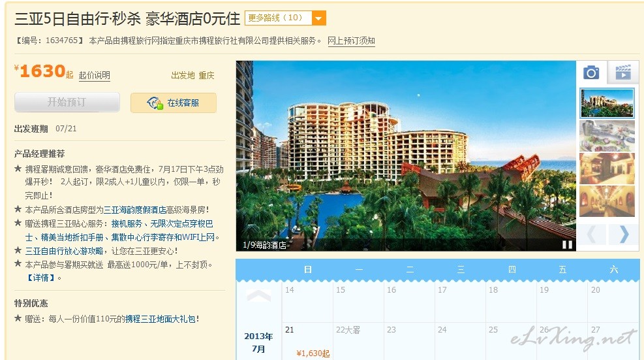
Task: Select the fourth thumbnail showing hallway
Action: (607, 201)
